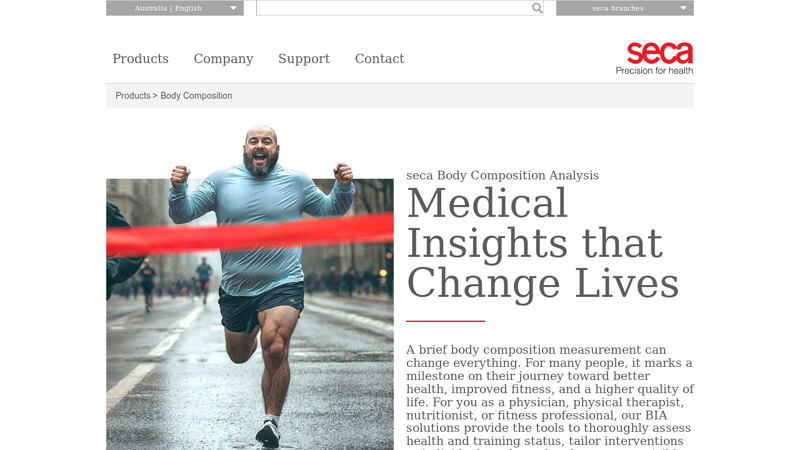
Task: Click the Body Composition breadcrumb link
Action: 196,95
